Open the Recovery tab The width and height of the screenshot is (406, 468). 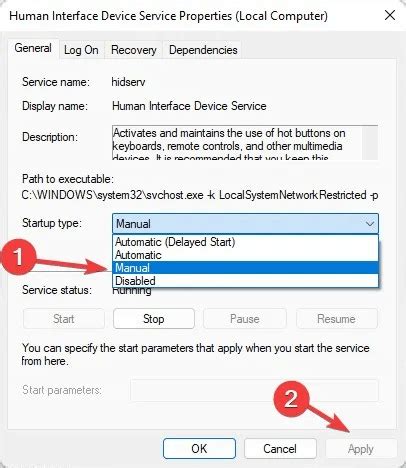pyautogui.click(x=134, y=50)
